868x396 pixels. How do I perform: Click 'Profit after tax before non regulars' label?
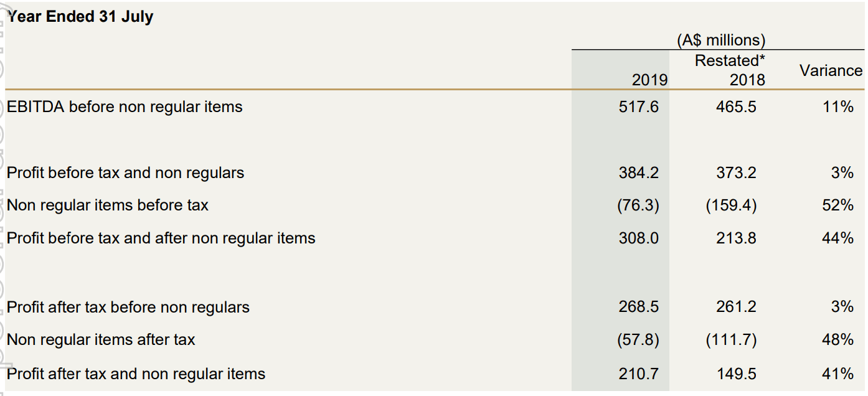[128, 308]
